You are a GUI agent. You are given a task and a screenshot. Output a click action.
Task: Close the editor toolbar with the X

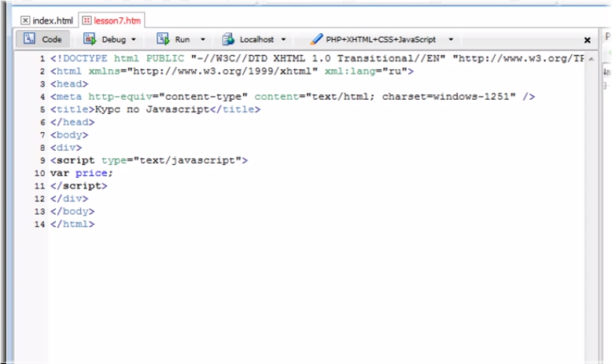587,40
